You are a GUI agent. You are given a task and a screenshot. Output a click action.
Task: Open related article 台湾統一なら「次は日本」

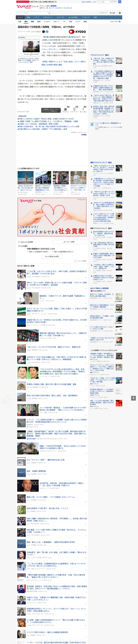(x=38, y=124)
